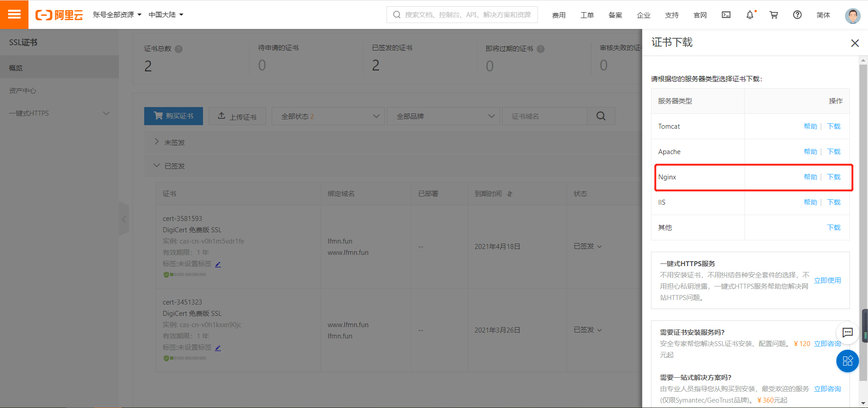Open 备案 top menu
The width and height of the screenshot is (868, 408).
pyautogui.click(x=615, y=15)
